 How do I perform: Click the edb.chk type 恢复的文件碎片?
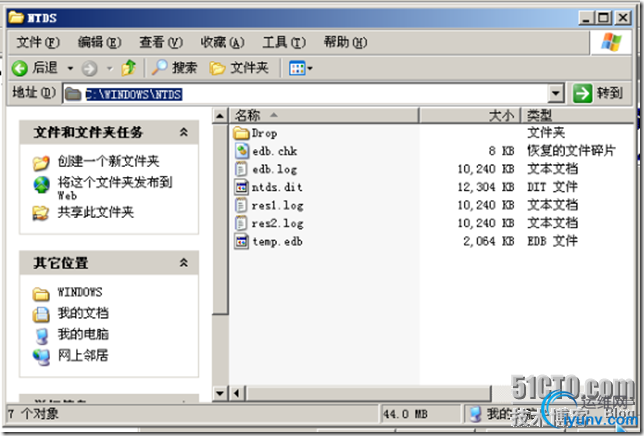[571, 151]
